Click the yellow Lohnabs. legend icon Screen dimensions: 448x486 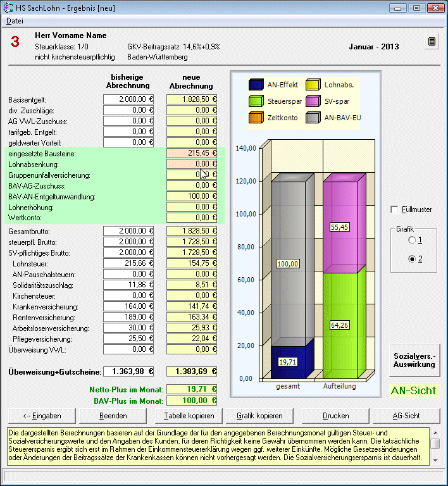(x=314, y=84)
